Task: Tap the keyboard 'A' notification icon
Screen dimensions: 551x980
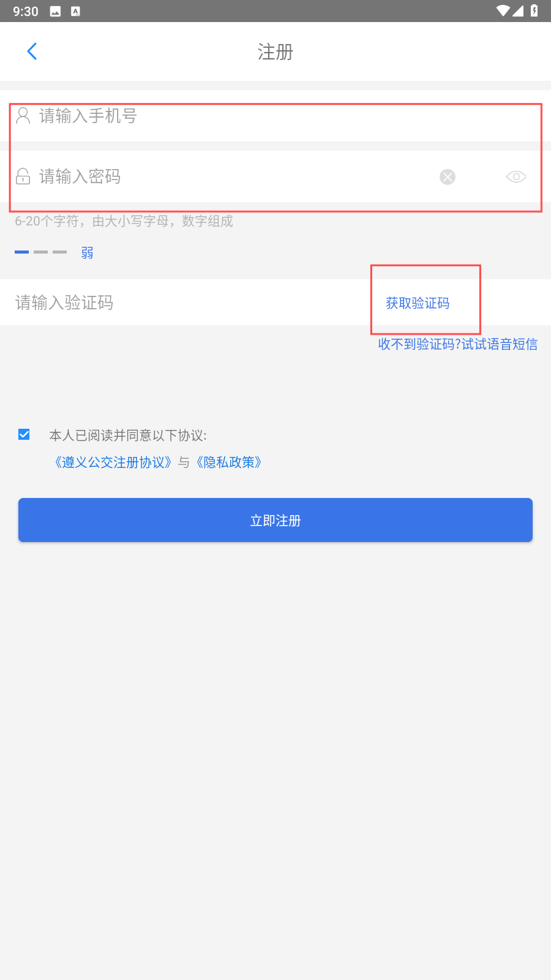Action: (76, 11)
